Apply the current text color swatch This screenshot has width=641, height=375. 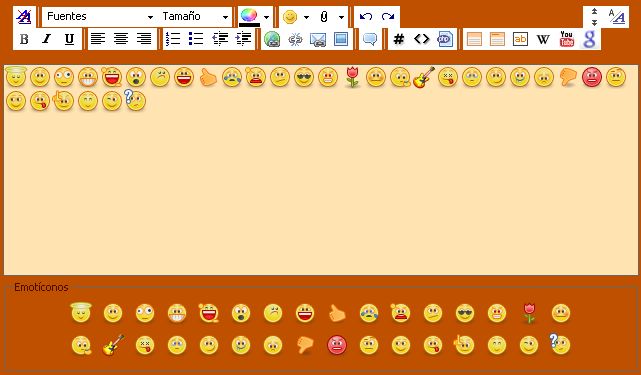[249, 17]
